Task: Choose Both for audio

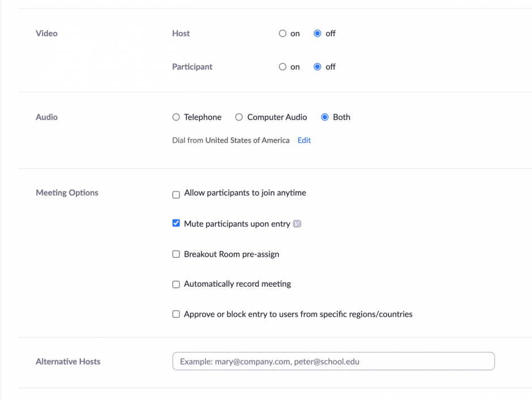Action: pos(325,117)
